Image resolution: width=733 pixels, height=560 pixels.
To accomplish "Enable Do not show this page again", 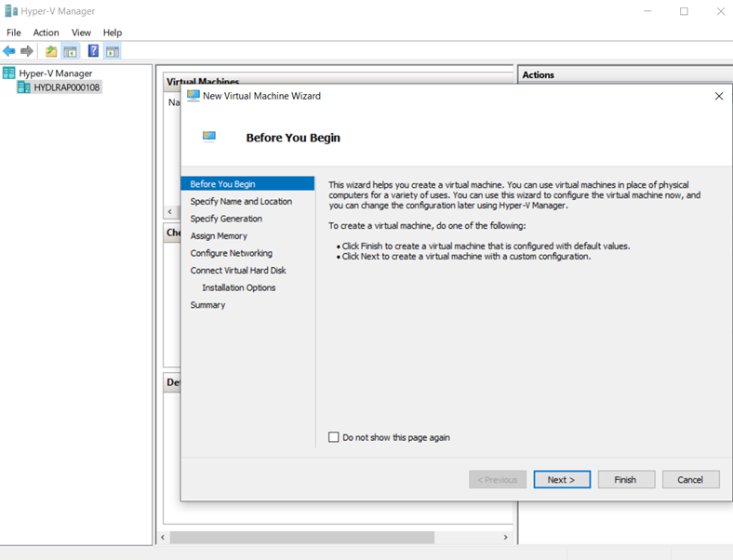I will click(333, 437).
